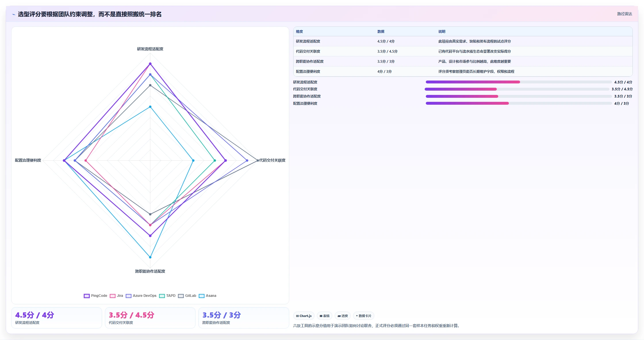
Task: Click table value 3.5分 / 4.5分
Action: coord(387,51)
